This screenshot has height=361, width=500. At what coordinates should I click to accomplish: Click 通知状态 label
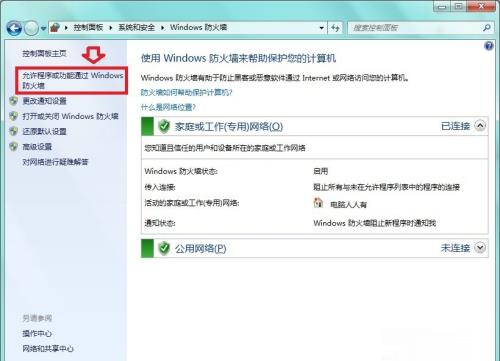pyautogui.click(x=160, y=223)
